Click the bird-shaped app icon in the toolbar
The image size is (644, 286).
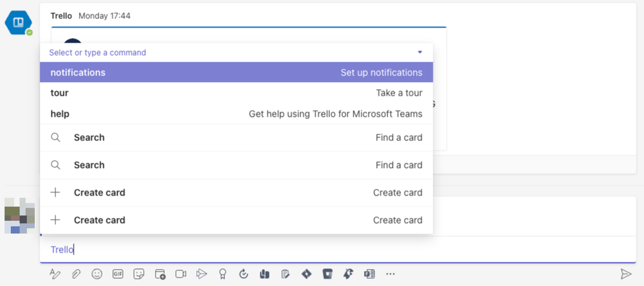pyautogui.click(x=348, y=274)
